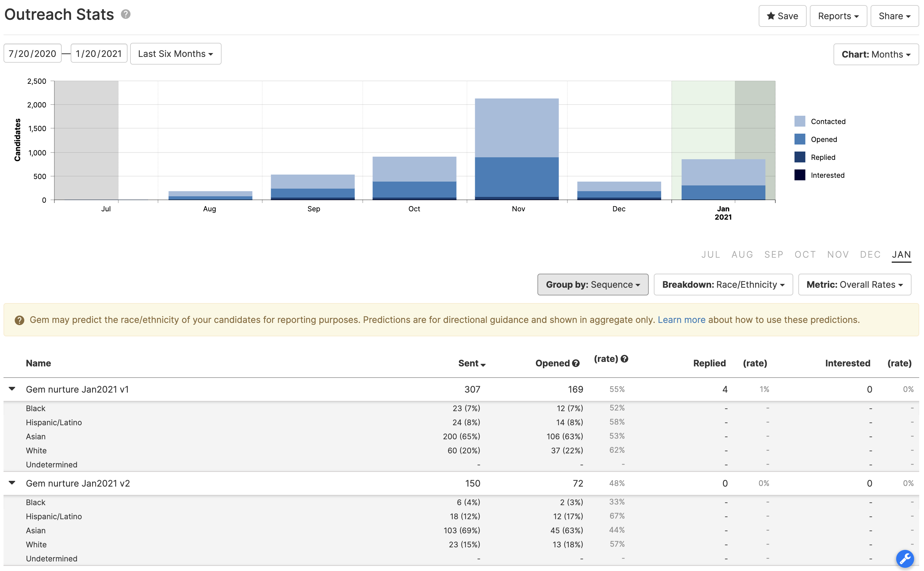924x571 pixels.
Task: Click the help icon next to opened rate column
Action: [624, 359]
